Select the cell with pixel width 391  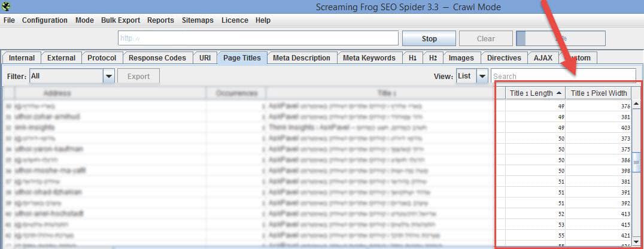(598, 192)
